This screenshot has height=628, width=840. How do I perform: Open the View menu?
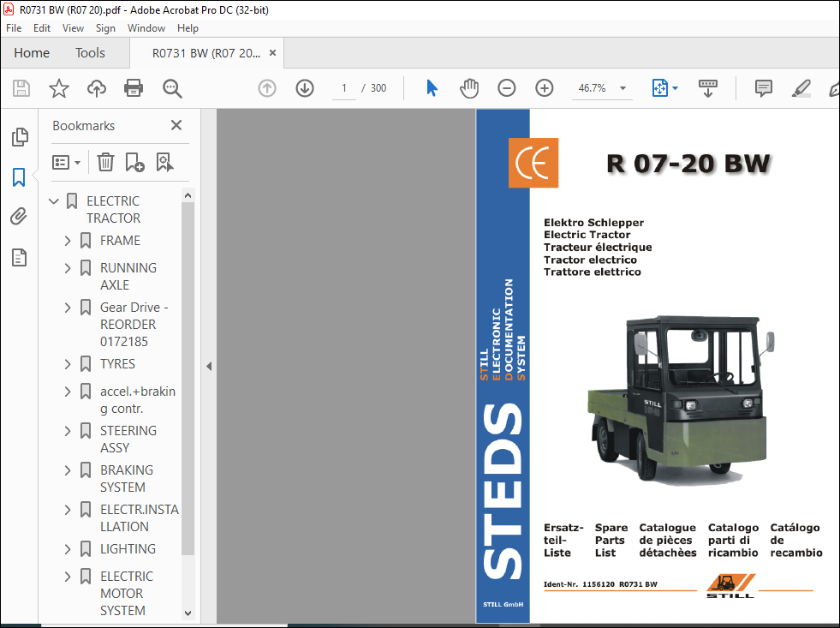click(73, 28)
